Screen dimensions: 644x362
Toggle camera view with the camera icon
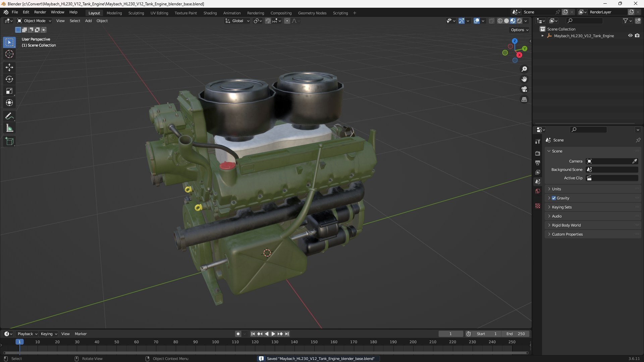coord(524,89)
